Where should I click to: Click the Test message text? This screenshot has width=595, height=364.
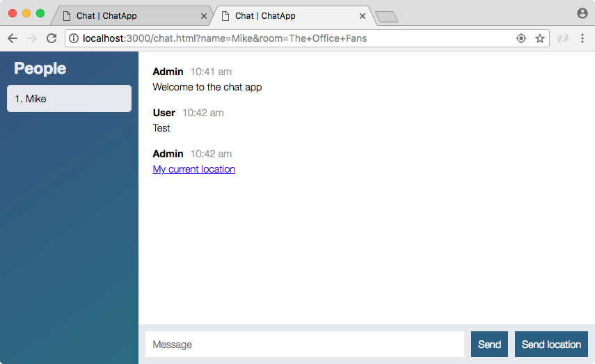[x=161, y=128]
